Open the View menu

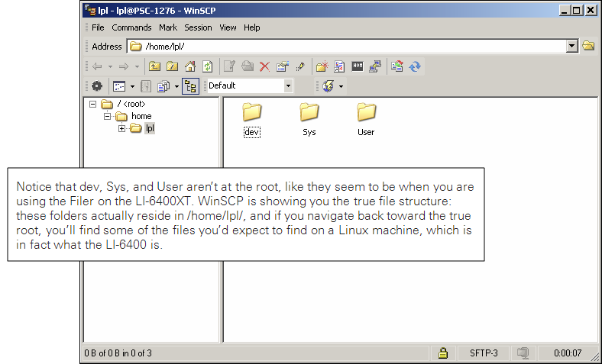click(228, 27)
